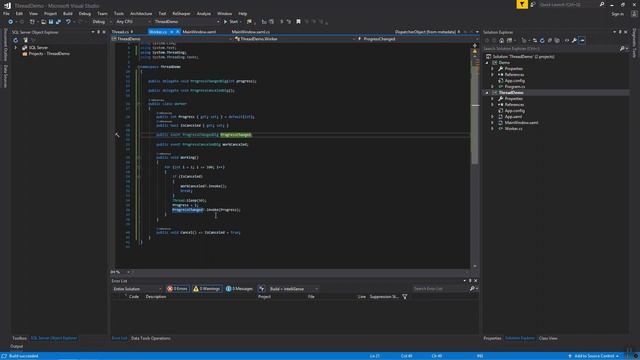
Task: Select Program.cs under Demo project
Action: point(515,87)
